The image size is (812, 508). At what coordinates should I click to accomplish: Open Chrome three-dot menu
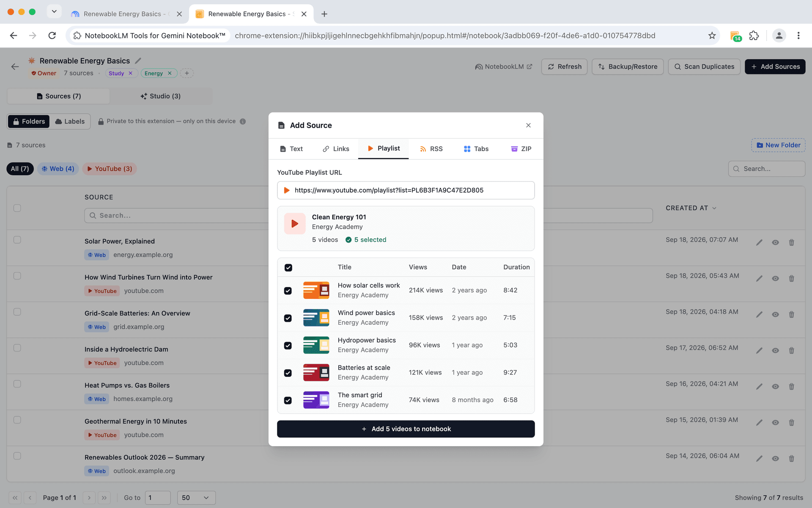pyautogui.click(x=798, y=36)
